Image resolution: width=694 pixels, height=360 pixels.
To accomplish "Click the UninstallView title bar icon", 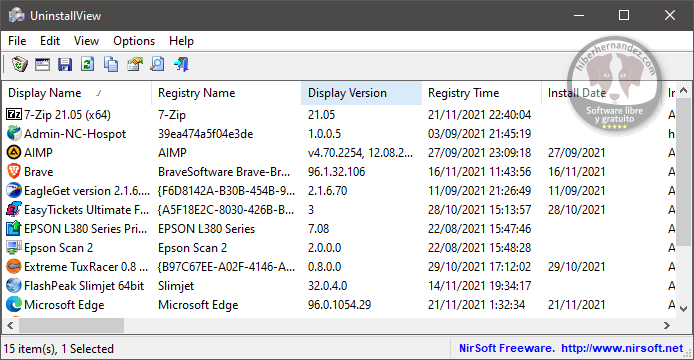I will 16,15.
